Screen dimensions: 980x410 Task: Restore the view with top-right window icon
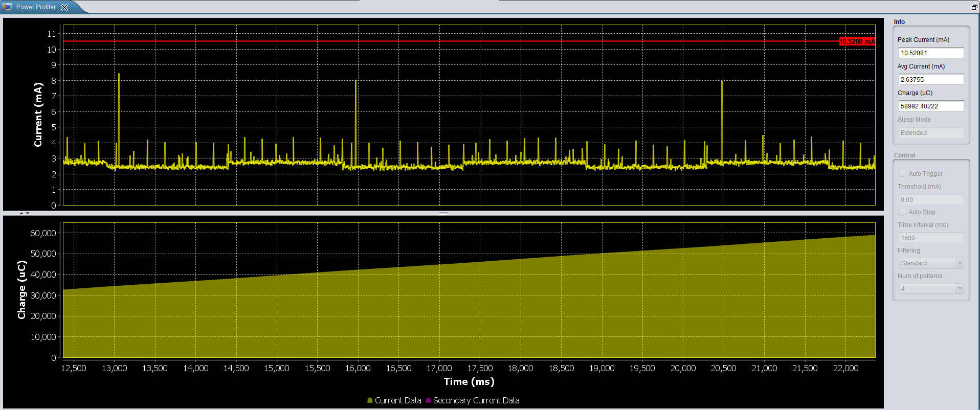click(x=974, y=7)
